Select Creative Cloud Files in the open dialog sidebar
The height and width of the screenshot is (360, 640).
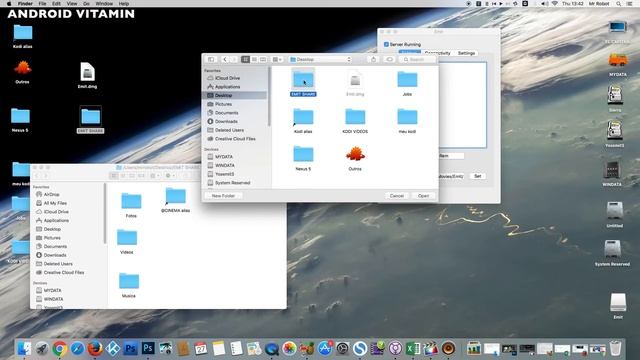(235, 139)
